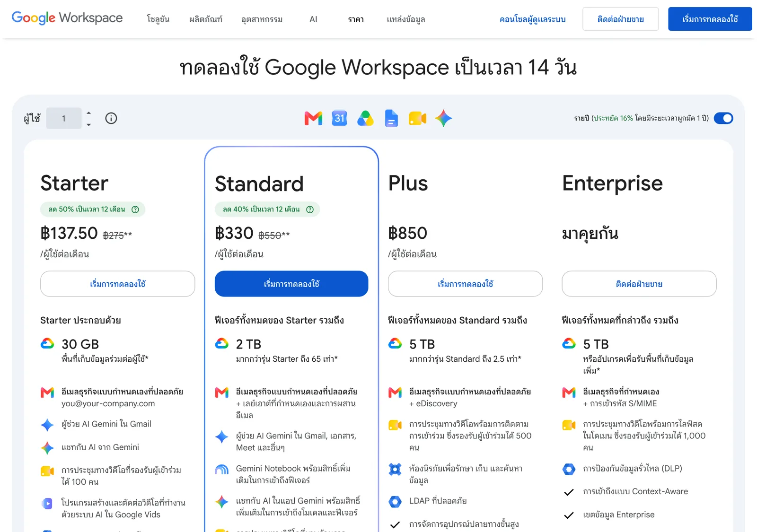Start the Standard plan trial
Image resolution: width=757 pixels, height=532 pixels.
coord(291,284)
